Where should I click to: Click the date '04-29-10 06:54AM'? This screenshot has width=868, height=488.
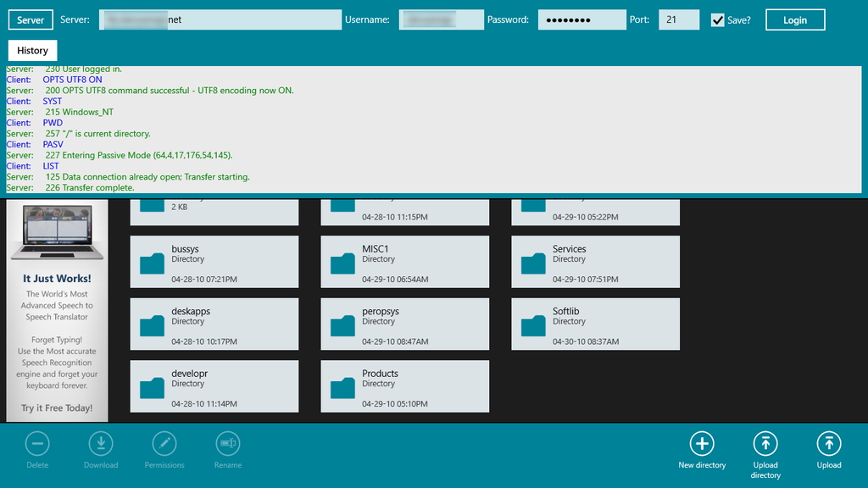[x=395, y=280]
